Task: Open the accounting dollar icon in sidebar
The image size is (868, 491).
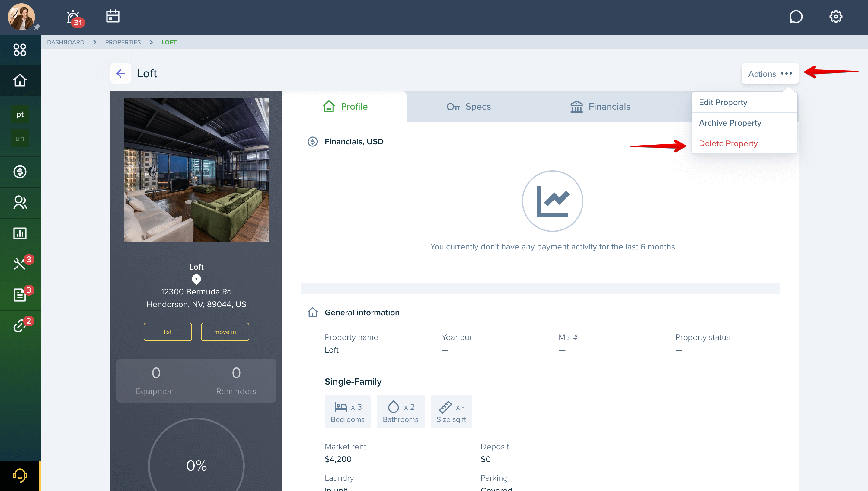Action: [20, 172]
